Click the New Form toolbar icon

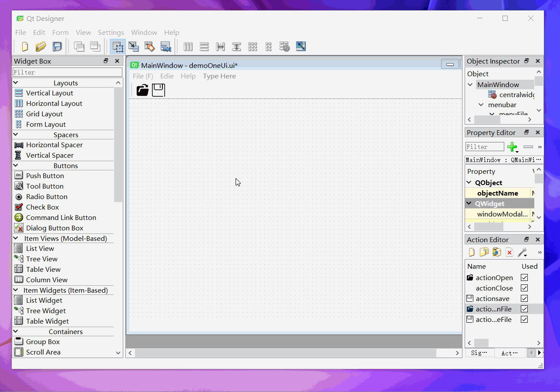(x=25, y=46)
